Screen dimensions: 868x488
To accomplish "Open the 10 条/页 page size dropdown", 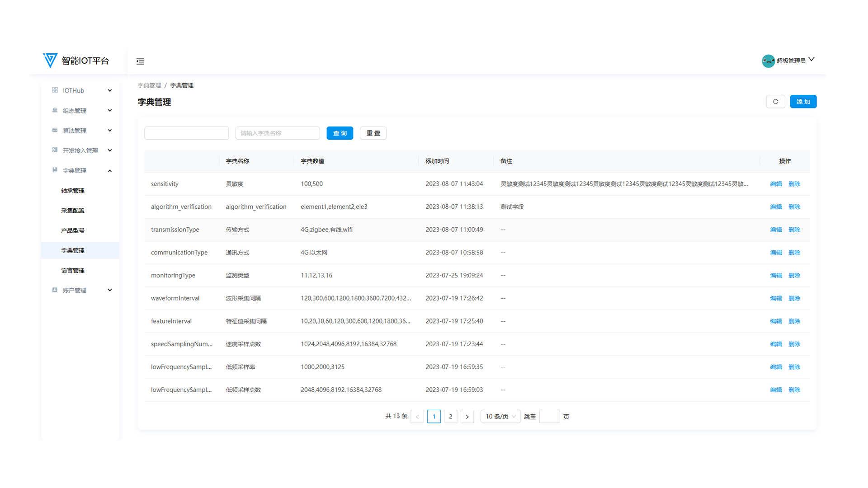I will [x=500, y=417].
